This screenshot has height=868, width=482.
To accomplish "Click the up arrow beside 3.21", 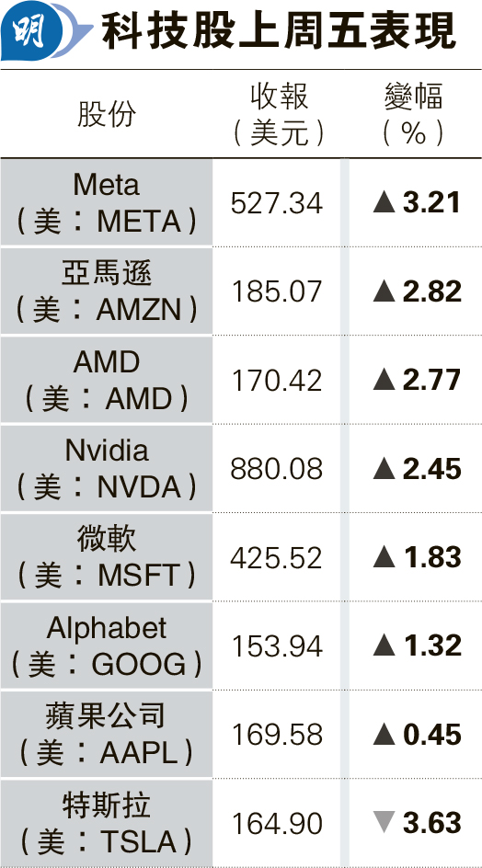I will [384, 202].
